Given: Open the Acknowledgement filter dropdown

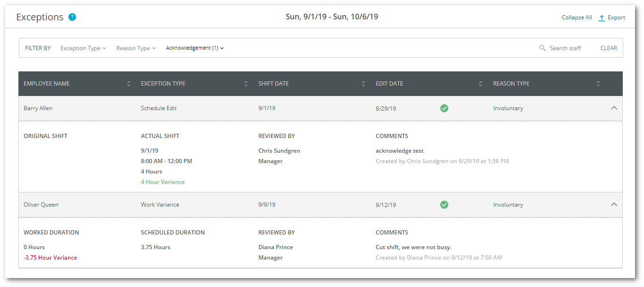Looking at the screenshot, I should point(195,48).
